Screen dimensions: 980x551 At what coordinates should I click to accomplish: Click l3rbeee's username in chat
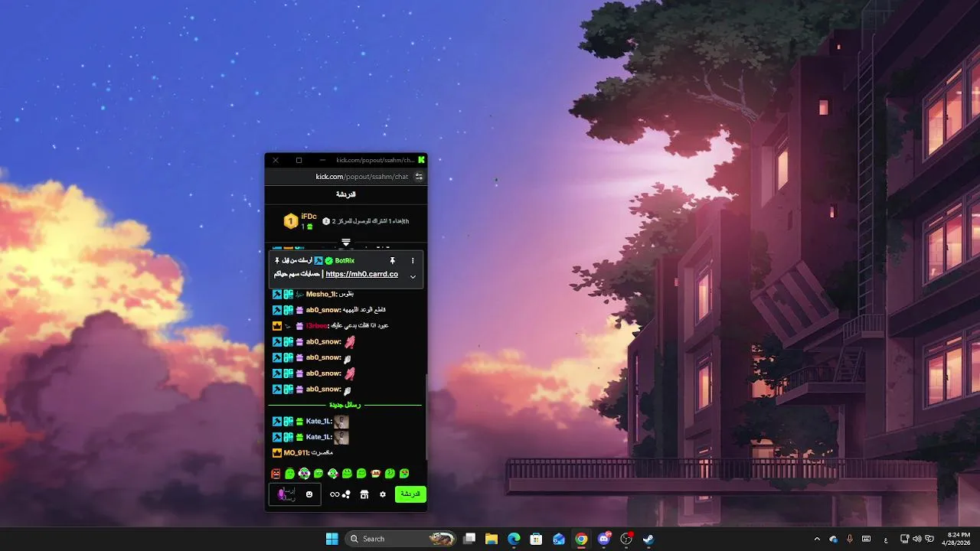317,326
